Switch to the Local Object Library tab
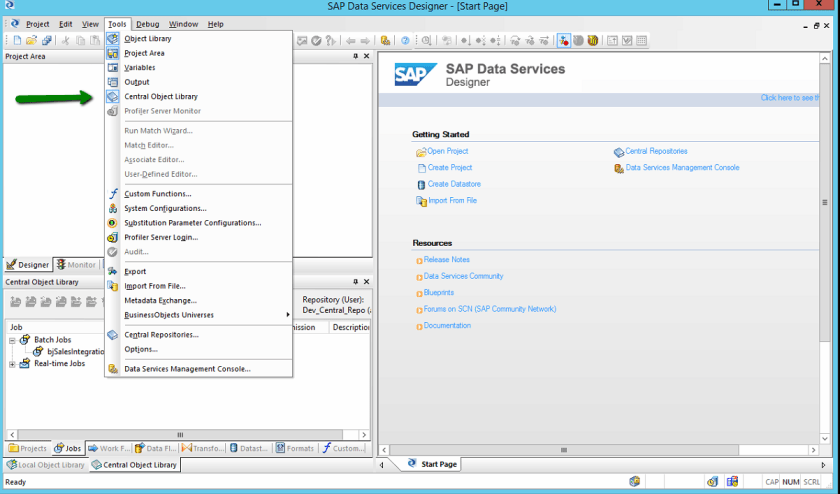 (46, 465)
